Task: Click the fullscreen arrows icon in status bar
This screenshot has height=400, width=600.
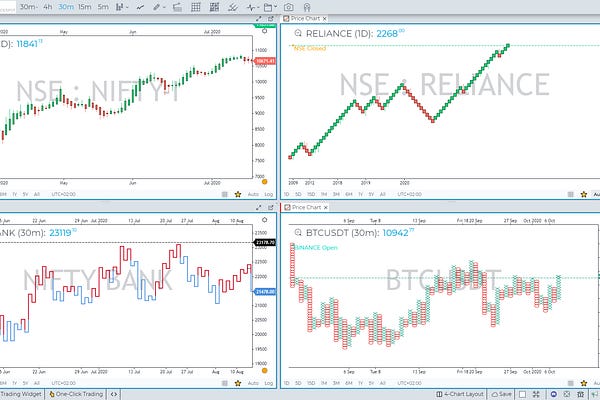Action: 536,394
